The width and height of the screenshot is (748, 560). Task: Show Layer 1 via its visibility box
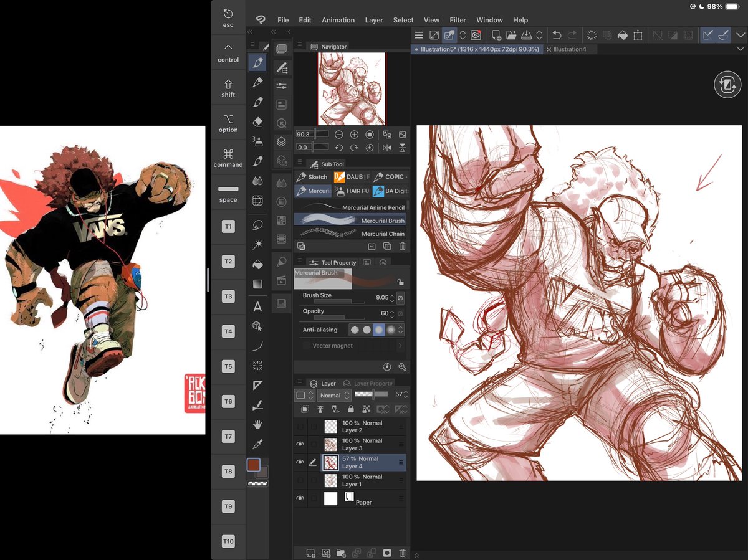tap(300, 480)
